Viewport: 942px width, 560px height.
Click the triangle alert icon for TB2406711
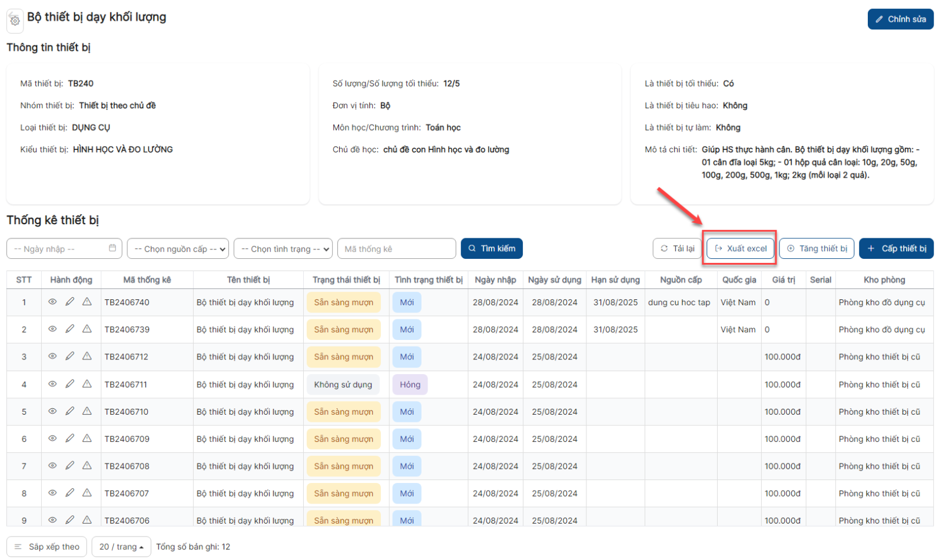[x=87, y=384]
